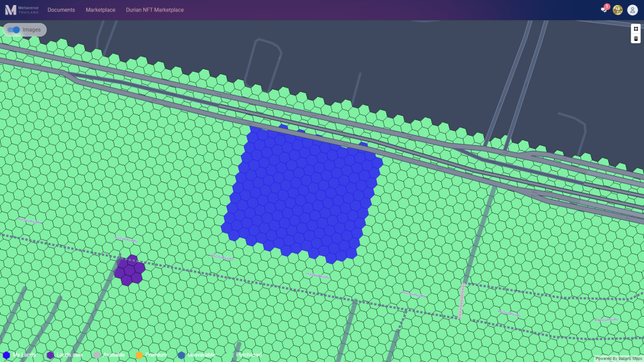Click the Unavailable legend label
This screenshot has width=644, height=362.
(202, 355)
